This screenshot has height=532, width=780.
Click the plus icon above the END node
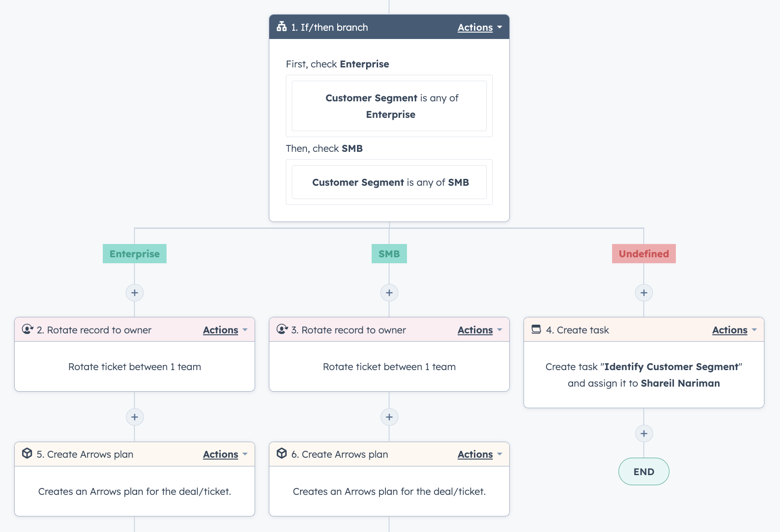pyautogui.click(x=644, y=433)
